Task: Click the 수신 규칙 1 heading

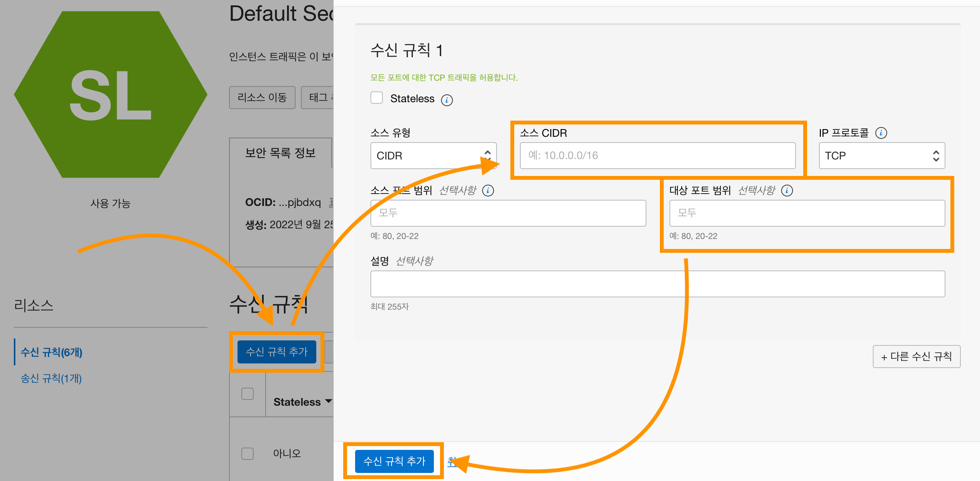Action: pos(407,50)
